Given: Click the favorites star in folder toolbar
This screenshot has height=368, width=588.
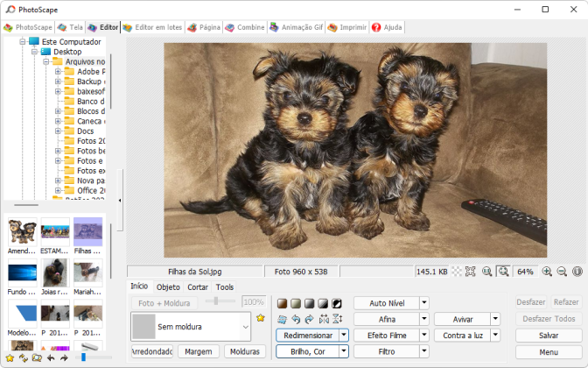Looking at the screenshot, I should click(10, 357).
